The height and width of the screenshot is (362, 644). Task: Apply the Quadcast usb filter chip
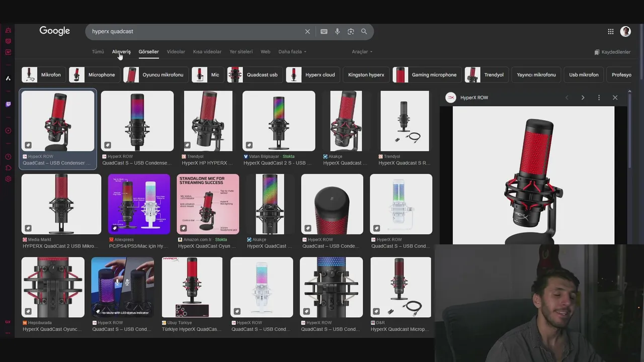[255, 75]
